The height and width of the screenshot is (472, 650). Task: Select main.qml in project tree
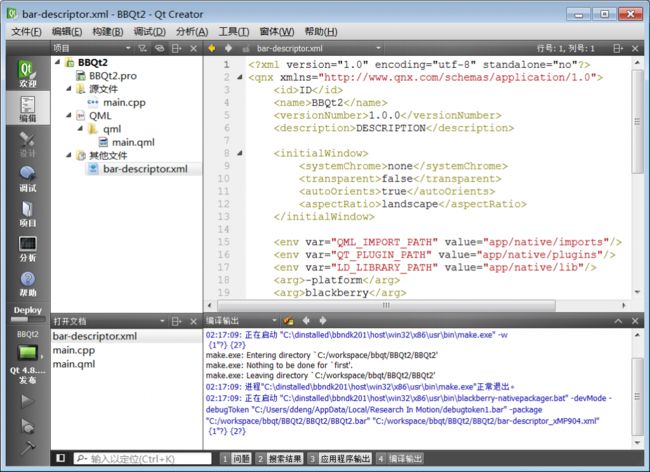pyautogui.click(x=133, y=142)
